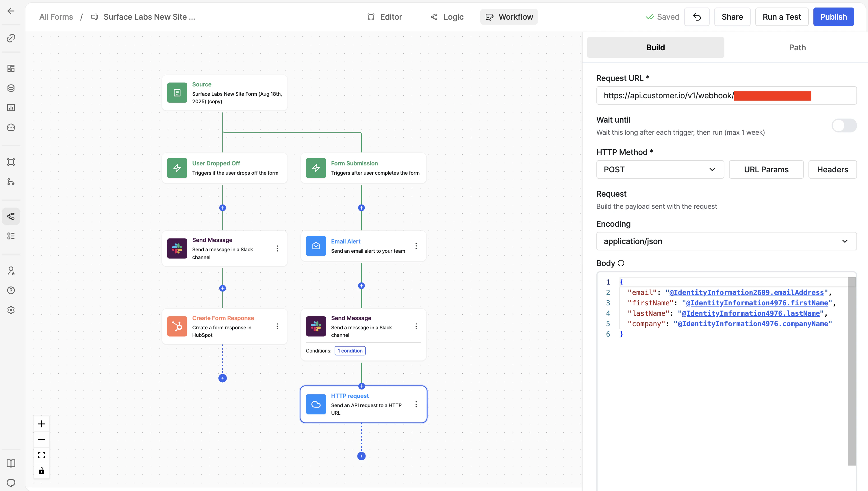This screenshot has height=491, width=868.
Task: Open the HTTP request node options menu
Action: point(416,404)
